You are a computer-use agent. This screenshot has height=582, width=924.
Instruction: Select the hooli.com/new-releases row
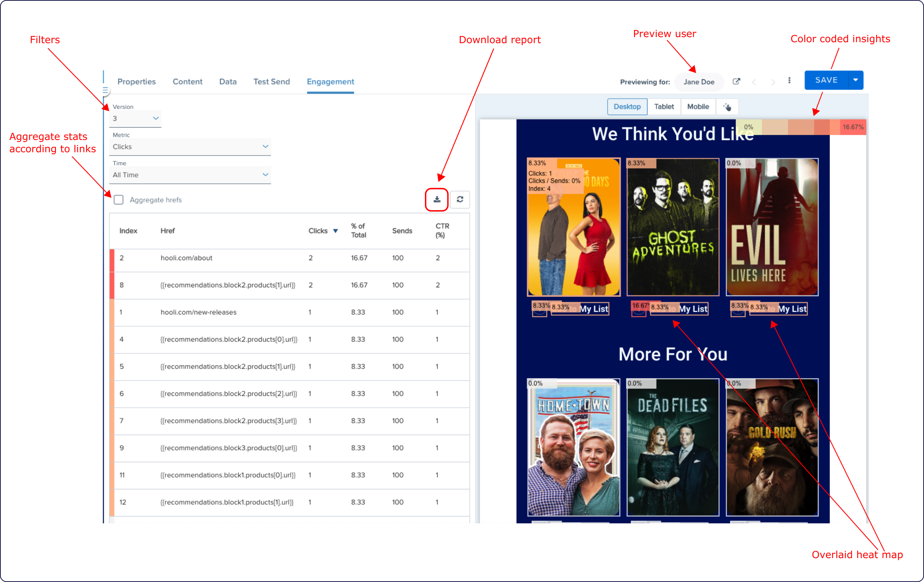289,312
